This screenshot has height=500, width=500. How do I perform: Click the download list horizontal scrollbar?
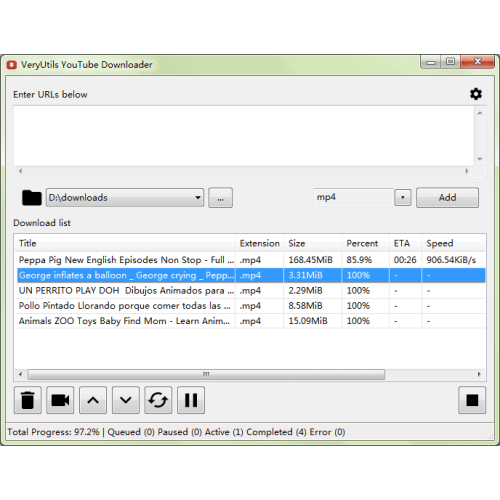(x=206, y=374)
